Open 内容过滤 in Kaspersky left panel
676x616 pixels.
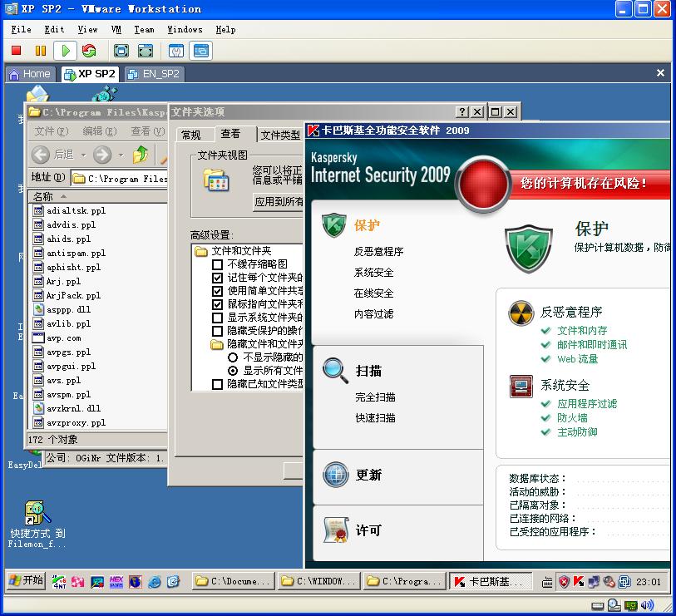[374, 314]
